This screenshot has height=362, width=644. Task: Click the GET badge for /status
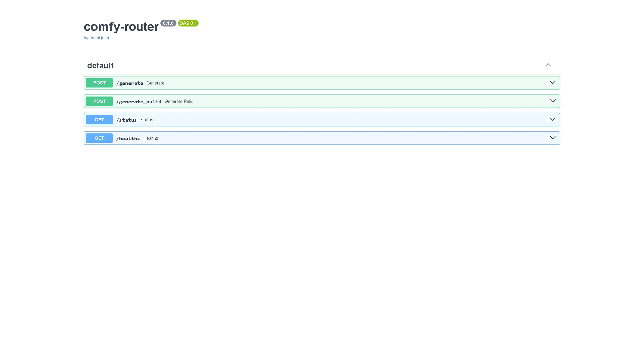[x=99, y=120]
